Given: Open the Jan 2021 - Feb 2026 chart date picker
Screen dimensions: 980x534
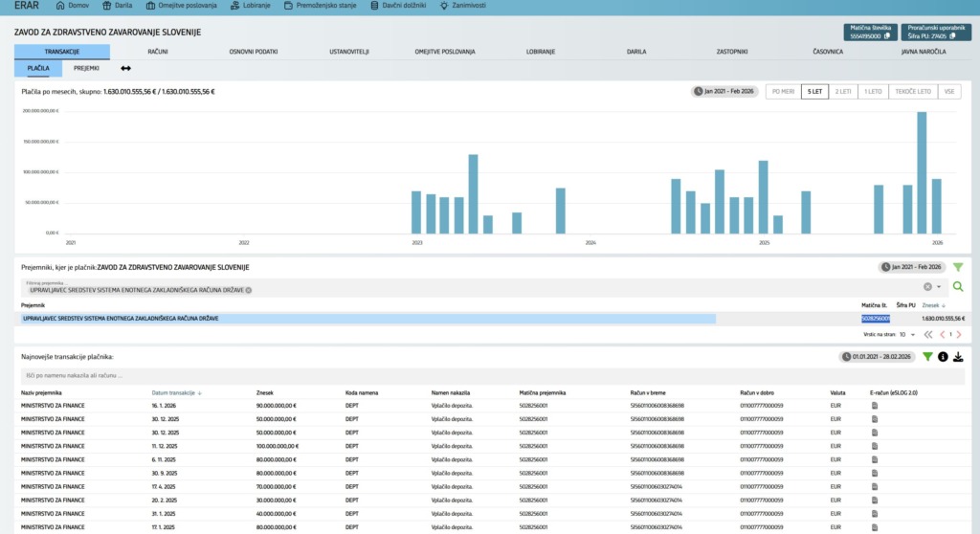Looking at the screenshot, I should click(x=725, y=91).
